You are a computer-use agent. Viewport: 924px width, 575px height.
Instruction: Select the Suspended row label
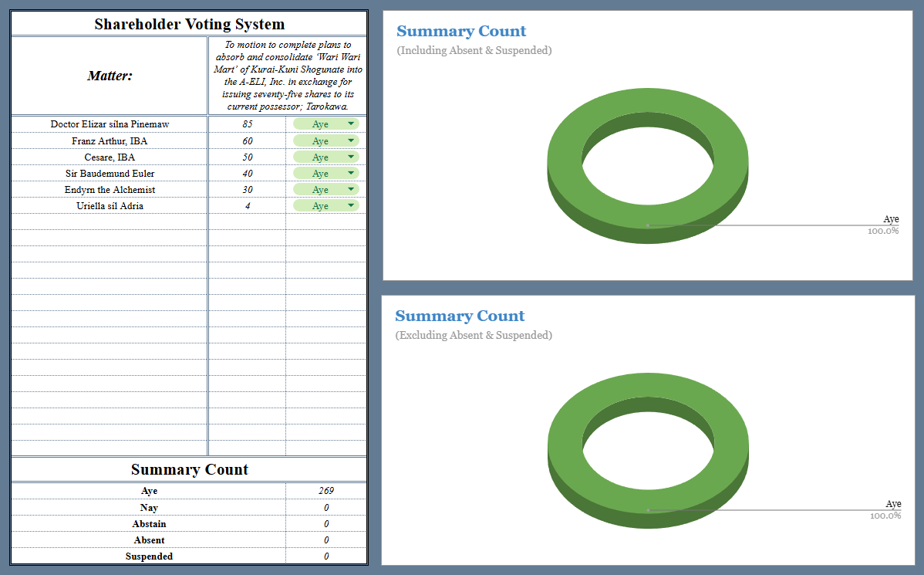click(x=149, y=556)
